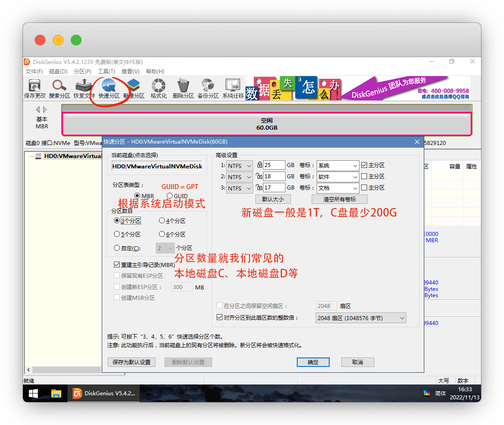Open the Backup Partition (备份分区) tool
Screen dimensions: 504x425
click(x=208, y=89)
